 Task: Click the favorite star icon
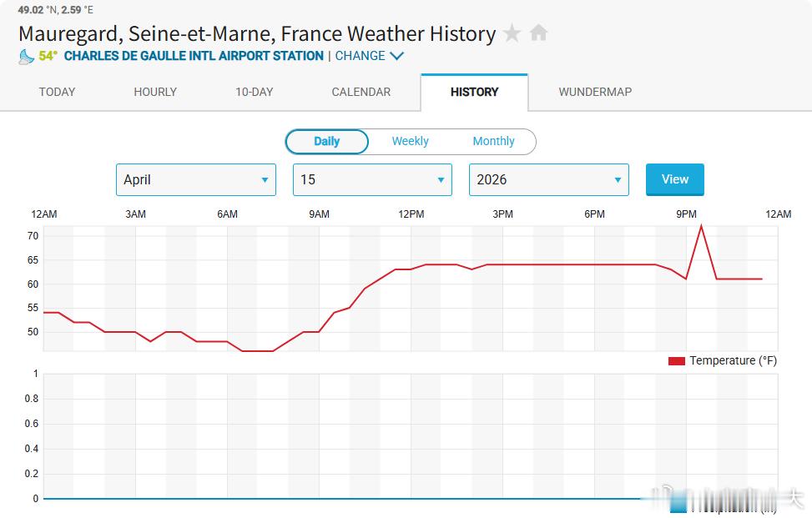[512, 33]
